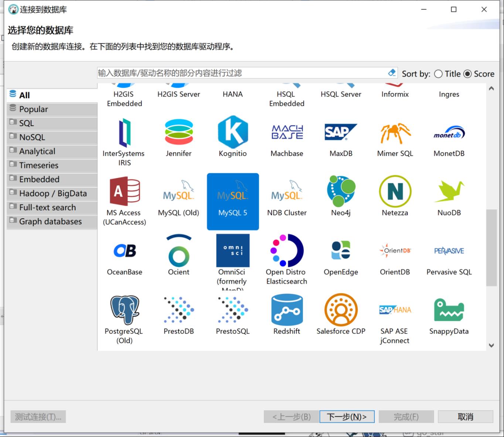Open the Hadoop / BigData category
The image size is (504, 437).
coord(52,194)
